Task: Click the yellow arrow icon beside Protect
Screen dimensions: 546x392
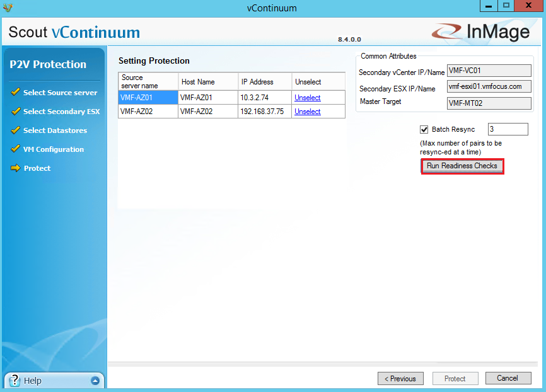Action: pos(16,168)
